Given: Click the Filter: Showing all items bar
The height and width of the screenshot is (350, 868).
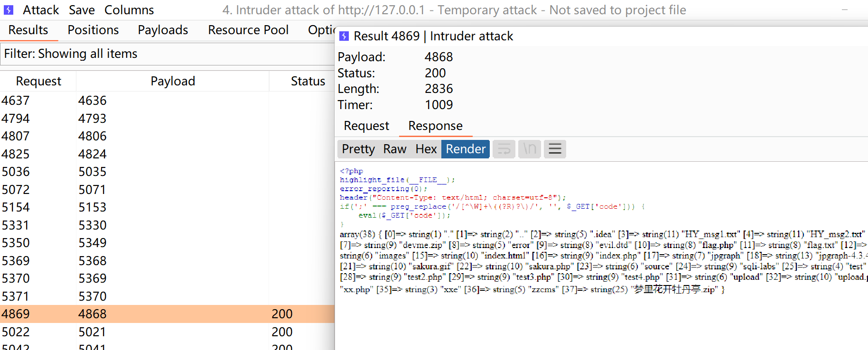Looking at the screenshot, I should [166, 54].
